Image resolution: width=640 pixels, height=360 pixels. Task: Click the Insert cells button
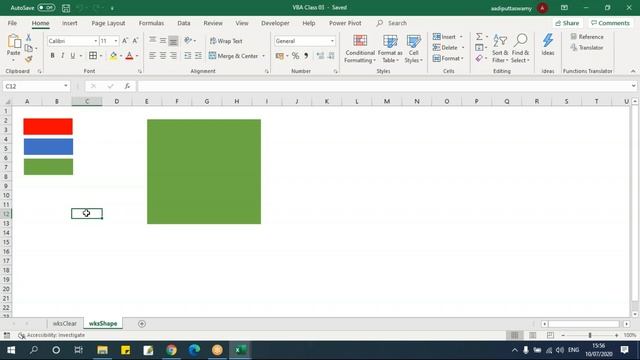445,37
